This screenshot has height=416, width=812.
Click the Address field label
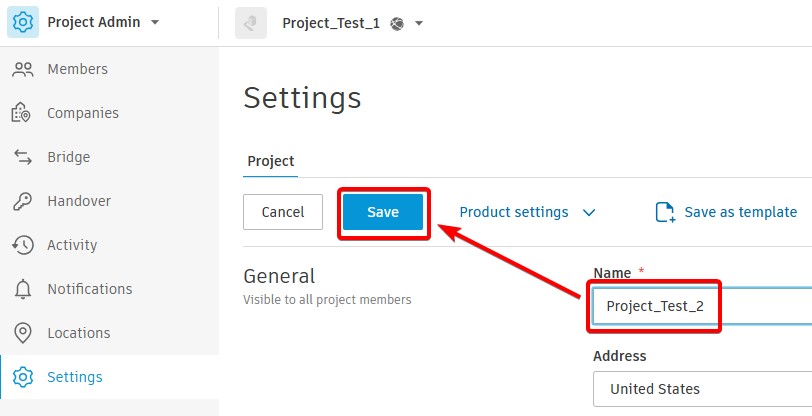point(620,356)
